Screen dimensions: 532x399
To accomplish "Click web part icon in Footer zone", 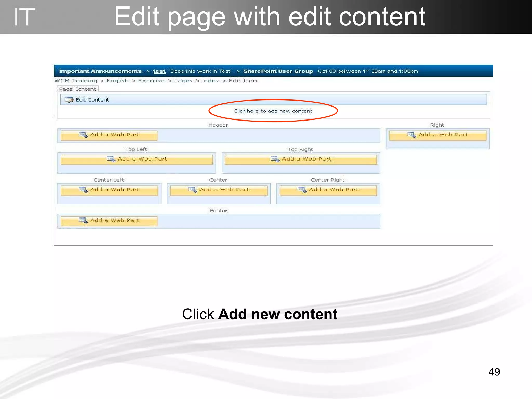I will click(83, 220).
